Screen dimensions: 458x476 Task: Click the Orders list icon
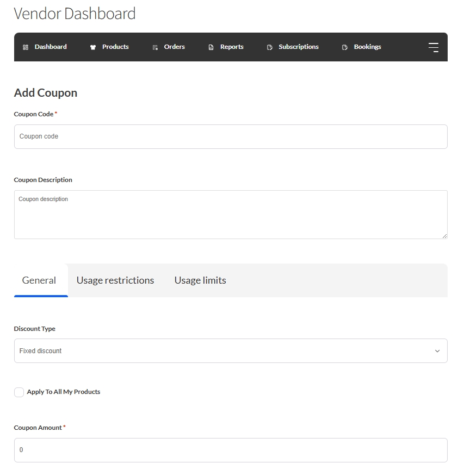pyautogui.click(x=155, y=47)
